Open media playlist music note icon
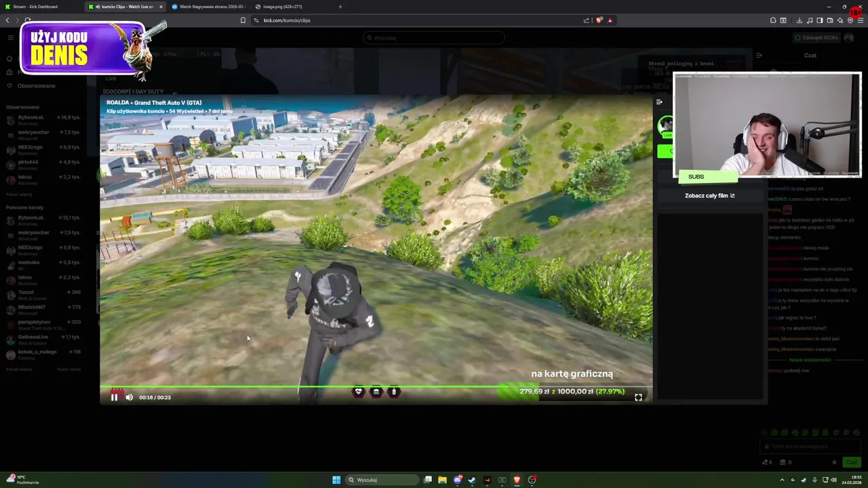The image size is (868, 488). [810, 20]
